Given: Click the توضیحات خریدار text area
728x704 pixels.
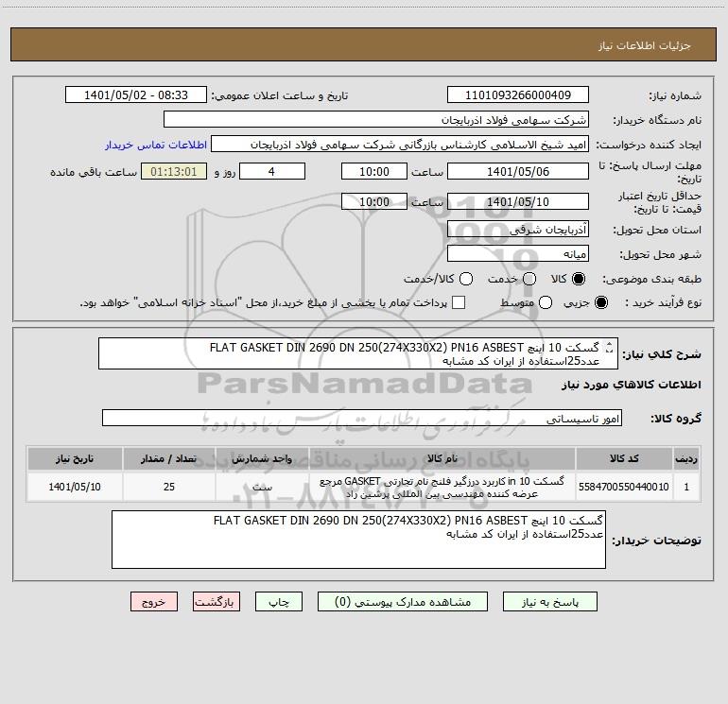Looking at the screenshot, I should [358, 540].
